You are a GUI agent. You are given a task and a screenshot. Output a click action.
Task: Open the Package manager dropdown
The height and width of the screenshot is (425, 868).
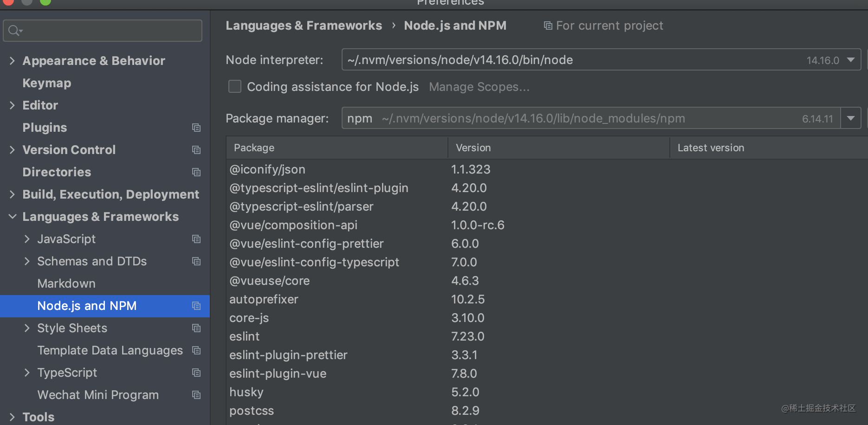pos(851,118)
